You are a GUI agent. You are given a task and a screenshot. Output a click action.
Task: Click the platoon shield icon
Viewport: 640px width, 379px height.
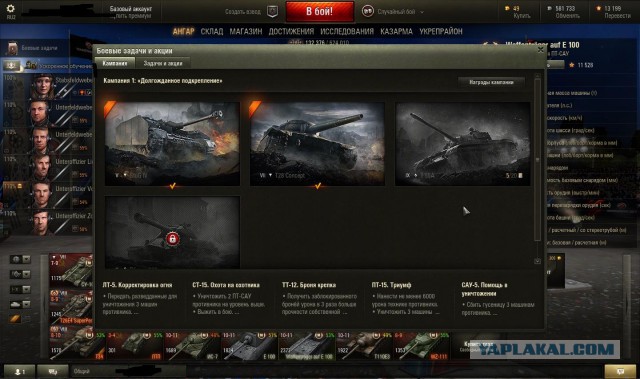pyautogui.click(x=273, y=11)
